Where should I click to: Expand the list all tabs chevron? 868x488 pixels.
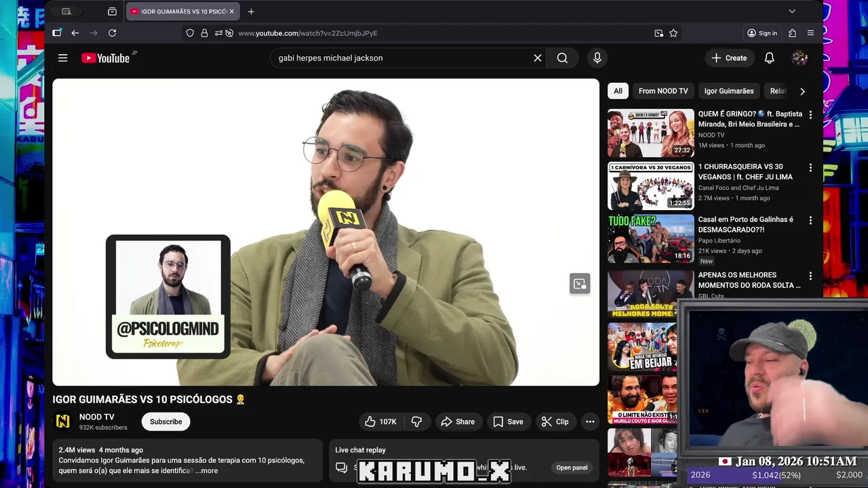(792, 12)
